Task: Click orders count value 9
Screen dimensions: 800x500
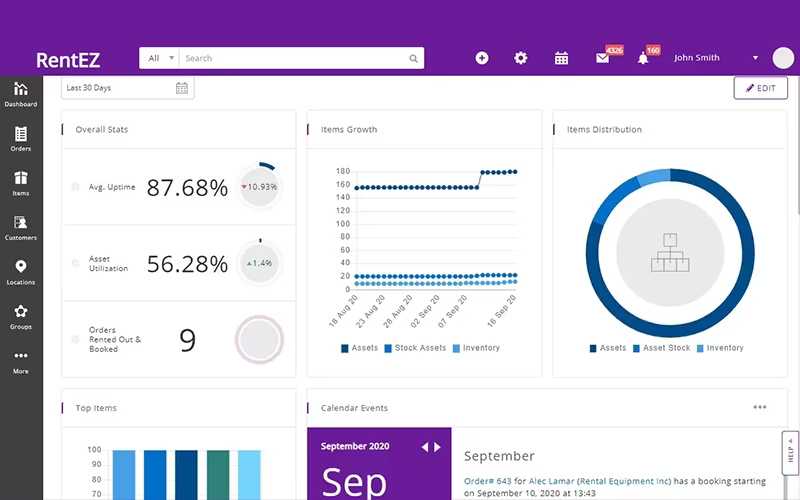Action: pos(187,340)
